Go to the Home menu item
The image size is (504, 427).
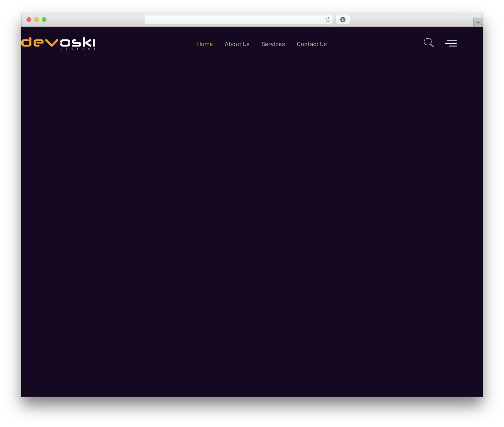coord(205,44)
